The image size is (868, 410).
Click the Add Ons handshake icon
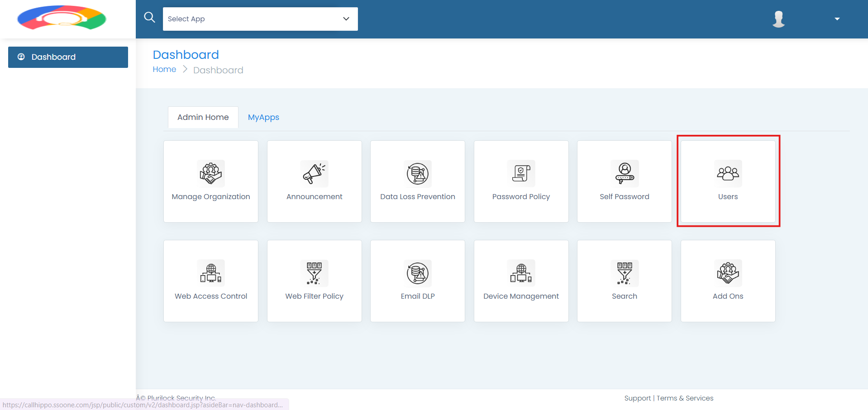[728, 273]
